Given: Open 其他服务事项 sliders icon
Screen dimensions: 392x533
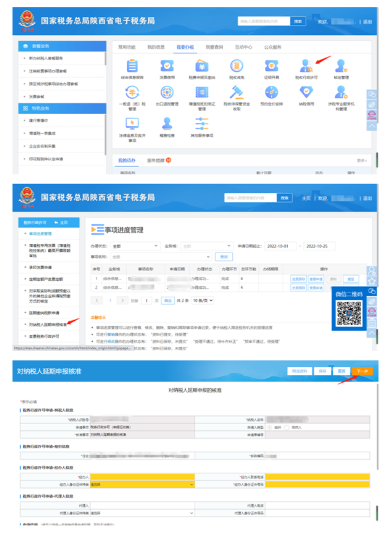Looking at the screenshot, I should [202, 123].
